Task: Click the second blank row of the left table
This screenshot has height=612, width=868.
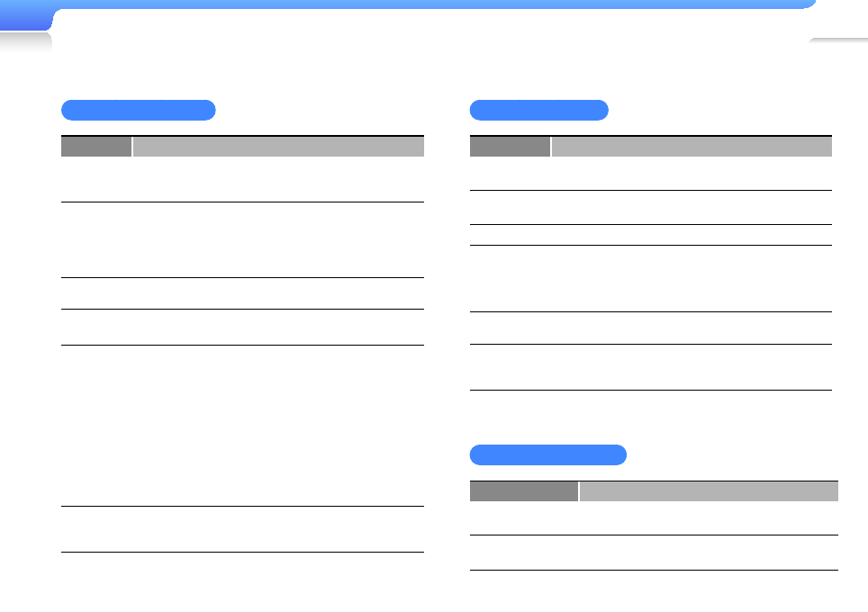Action: pos(242,240)
